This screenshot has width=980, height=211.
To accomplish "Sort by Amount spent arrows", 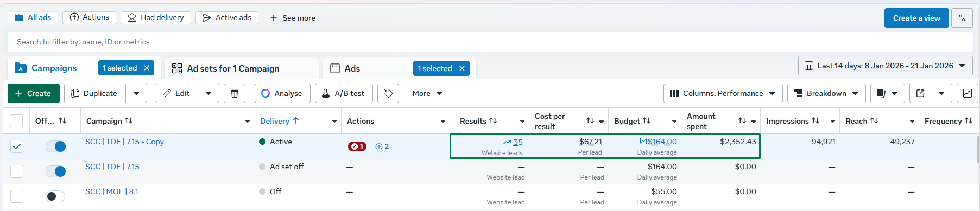I will click(742, 121).
